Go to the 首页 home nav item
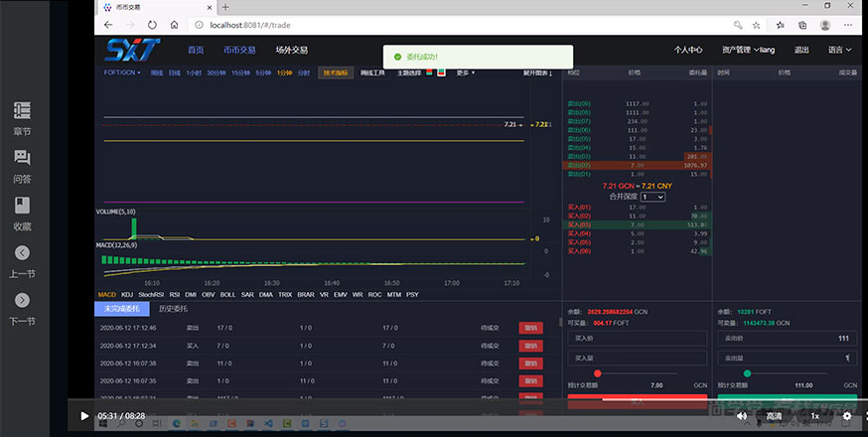The height and width of the screenshot is (437, 868). tap(196, 50)
